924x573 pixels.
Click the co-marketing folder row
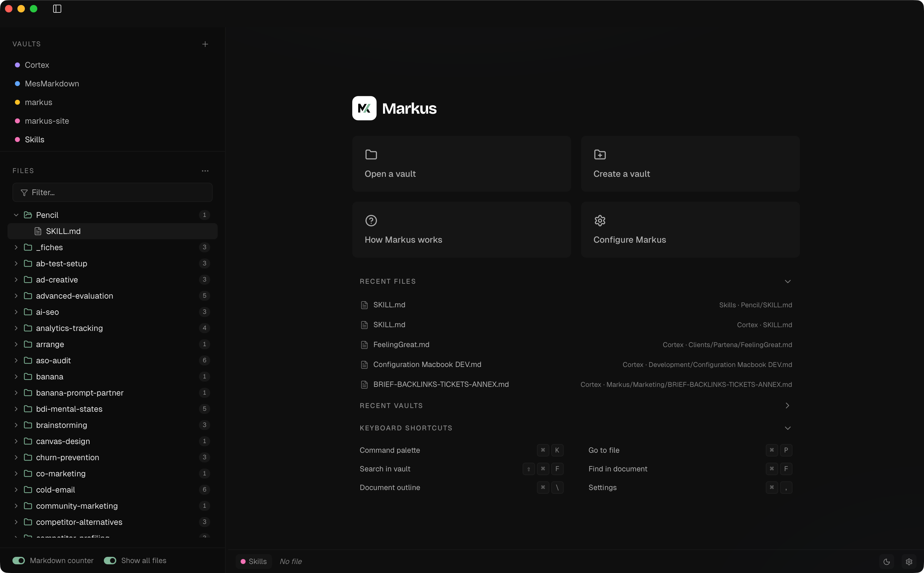tap(113, 473)
